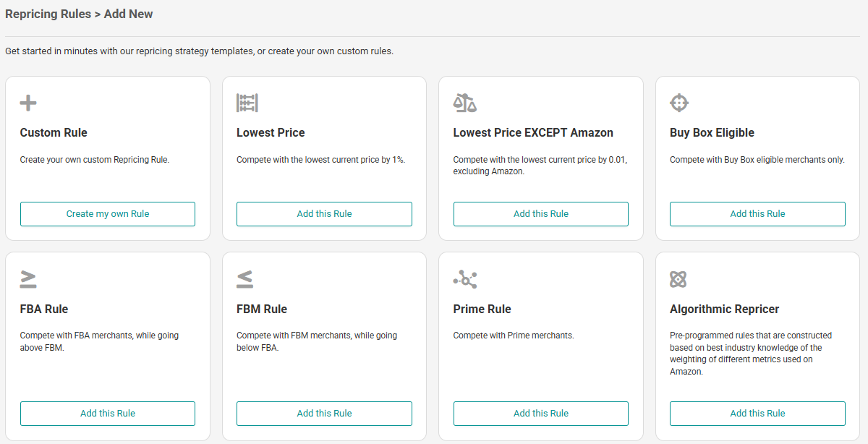This screenshot has height=444, width=868.
Task: Select the Algorithmic Repricer card heading
Action: 725,309
